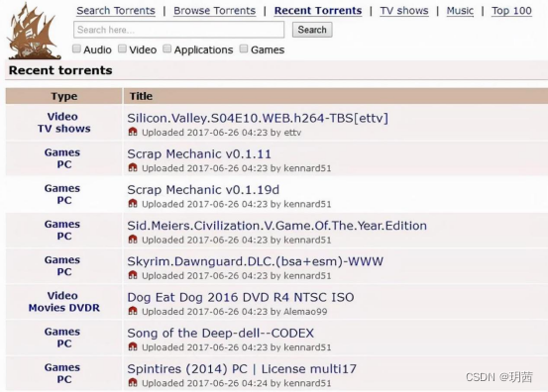Open the Browse Torrents menu link
The image size is (548, 392).
215,11
